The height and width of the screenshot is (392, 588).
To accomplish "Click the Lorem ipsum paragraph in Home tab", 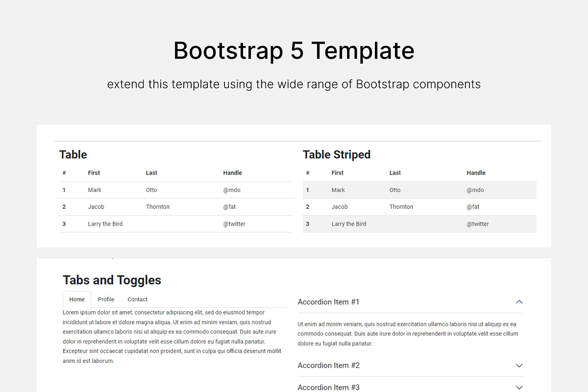I will point(172,337).
